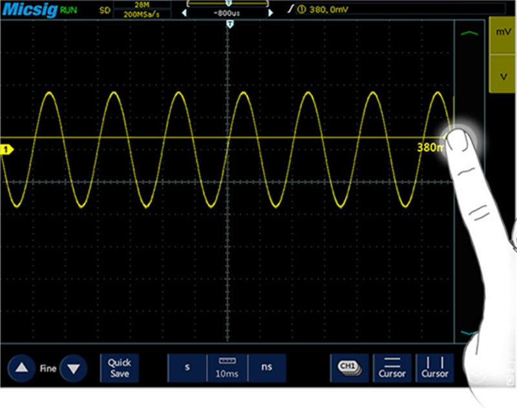Tap the Fine up arrow button
This screenshot has height=420, width=517.
tap(22, 368)
